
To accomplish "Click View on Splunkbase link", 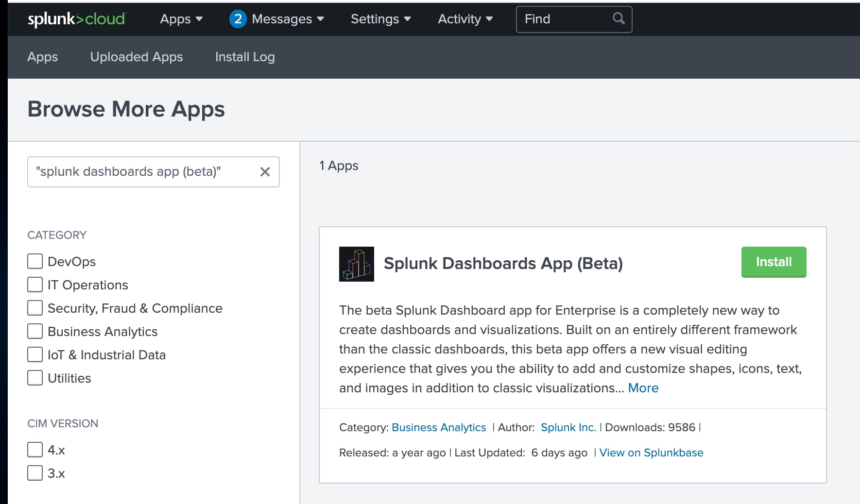I will point(651,453).
